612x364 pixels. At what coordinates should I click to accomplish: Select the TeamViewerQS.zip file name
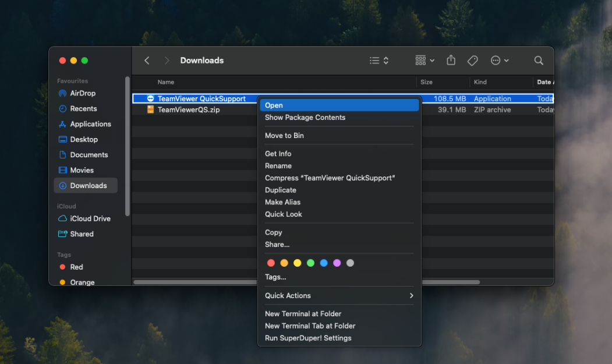pyautogui.click(x=189, y=109)
